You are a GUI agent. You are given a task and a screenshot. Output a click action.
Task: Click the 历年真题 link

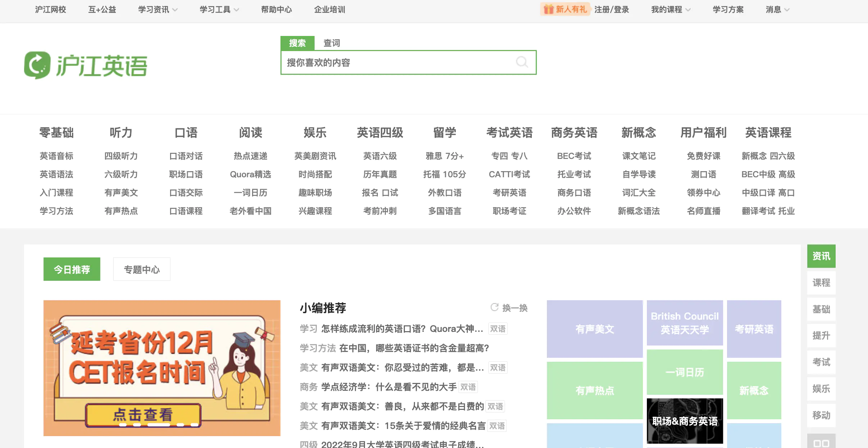[x=380, y=174]
